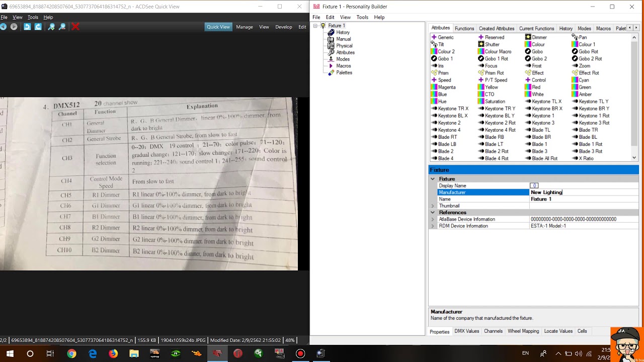Open the DMX Values bottom tab
The width and height of the screenshot is (644, 362).
[467, 331]
